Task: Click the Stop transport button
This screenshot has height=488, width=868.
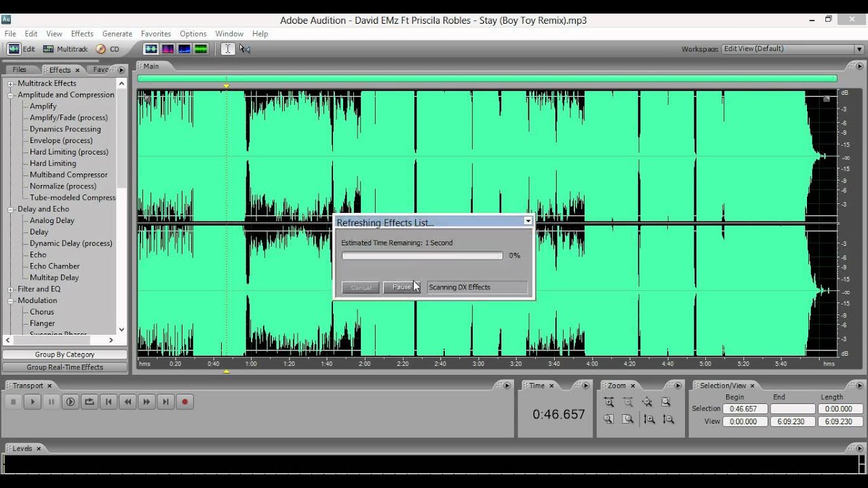Action: (13, 402)
